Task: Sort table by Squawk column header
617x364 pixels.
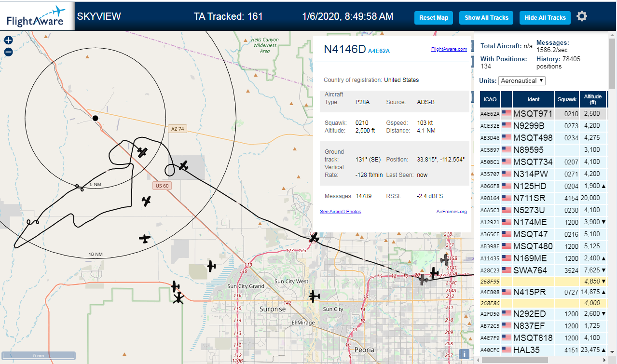Action: click(x=567, y=99)
